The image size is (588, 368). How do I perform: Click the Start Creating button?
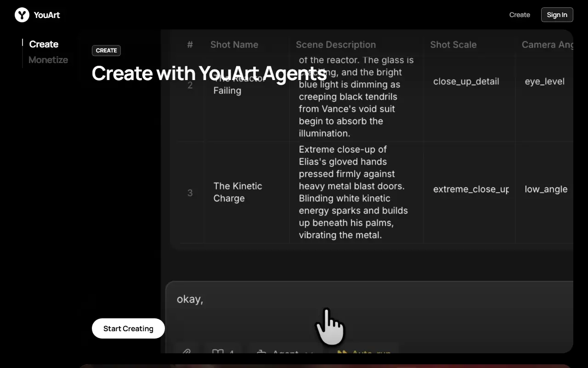(x=128, y=328)
